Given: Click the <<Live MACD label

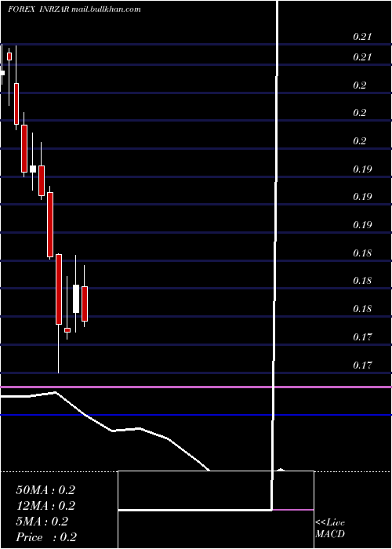Looking at the screenshot, I should (330, 528).
